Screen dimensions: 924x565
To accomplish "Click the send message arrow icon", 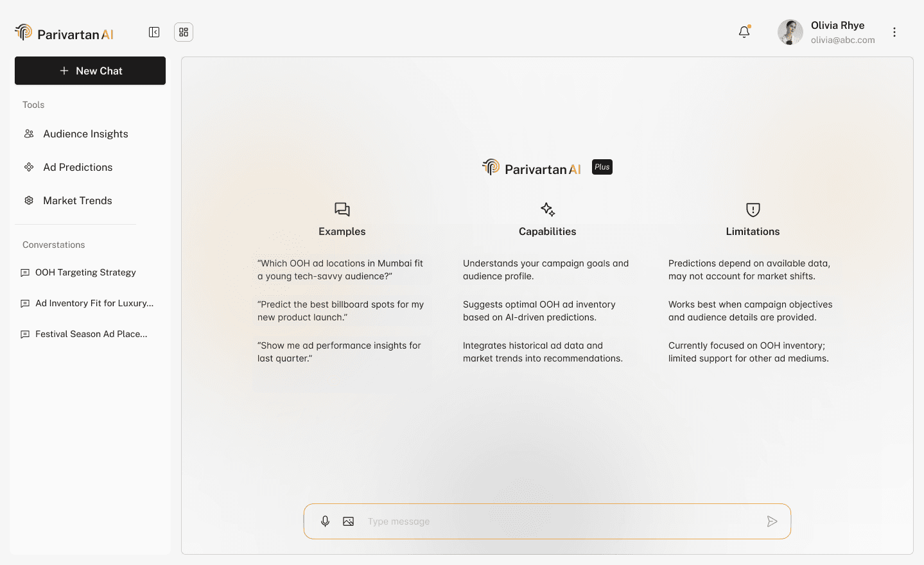I will [x=772, y=521].
